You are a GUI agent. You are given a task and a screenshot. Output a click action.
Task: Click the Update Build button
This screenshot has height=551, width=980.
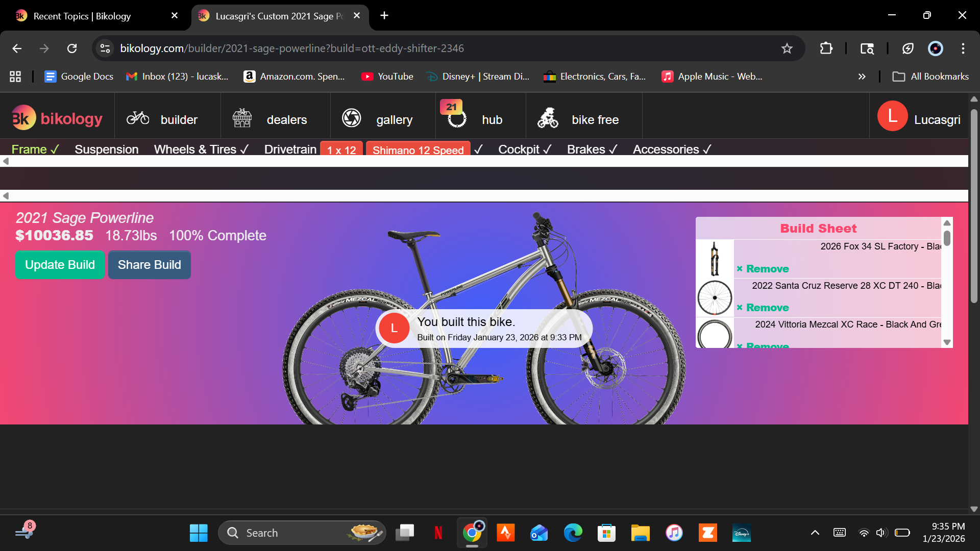click(60, 265)
